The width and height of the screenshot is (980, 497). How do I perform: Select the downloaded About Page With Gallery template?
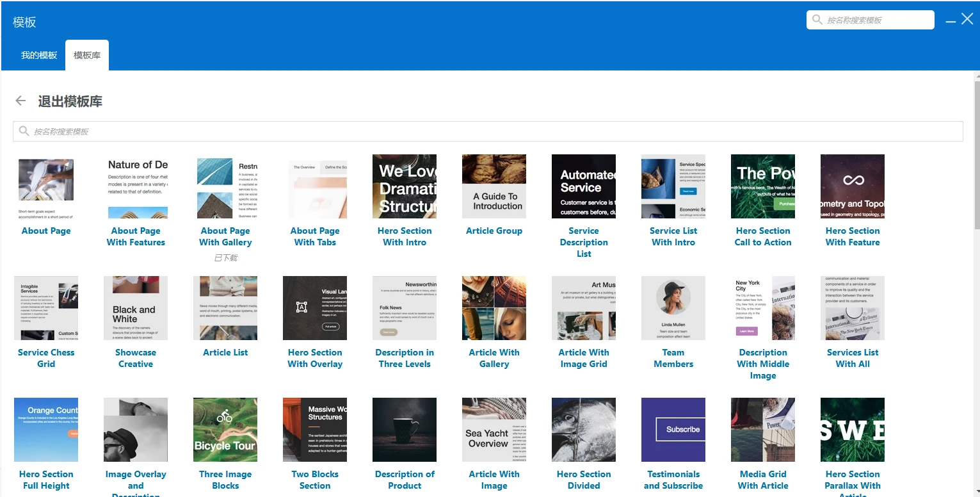tap(225, 186)
